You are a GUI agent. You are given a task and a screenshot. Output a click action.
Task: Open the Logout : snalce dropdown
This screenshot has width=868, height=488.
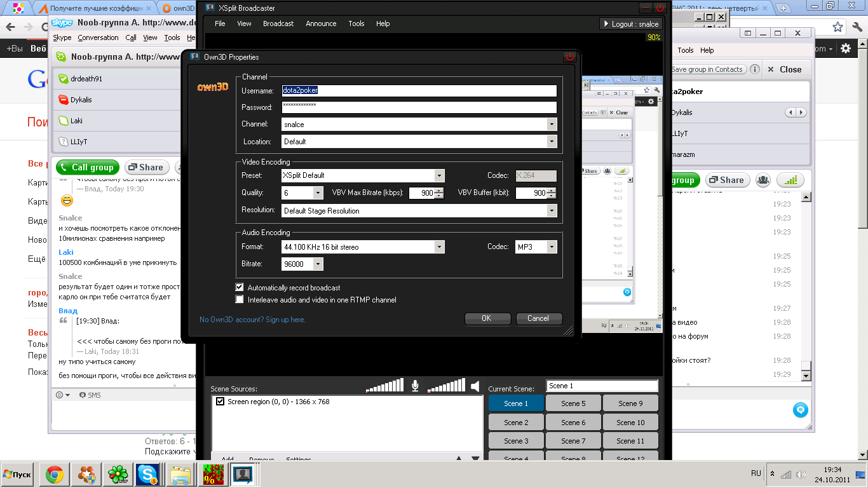tap(631, 24)
